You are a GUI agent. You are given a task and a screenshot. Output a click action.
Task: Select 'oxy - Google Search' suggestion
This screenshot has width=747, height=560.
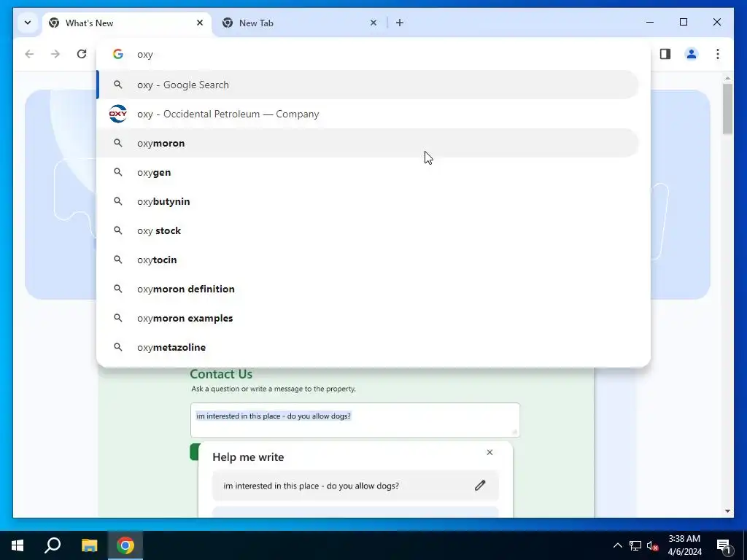click(368, 85)
